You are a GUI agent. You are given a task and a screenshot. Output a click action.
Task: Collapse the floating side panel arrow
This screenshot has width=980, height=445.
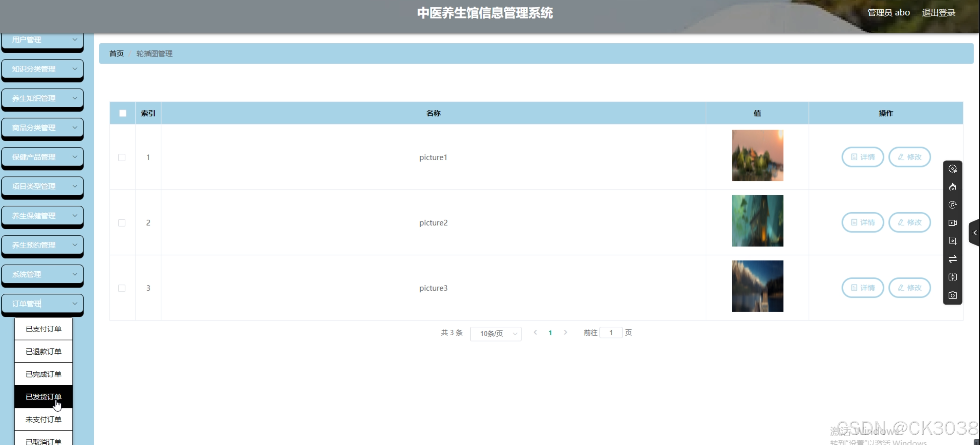975,232
